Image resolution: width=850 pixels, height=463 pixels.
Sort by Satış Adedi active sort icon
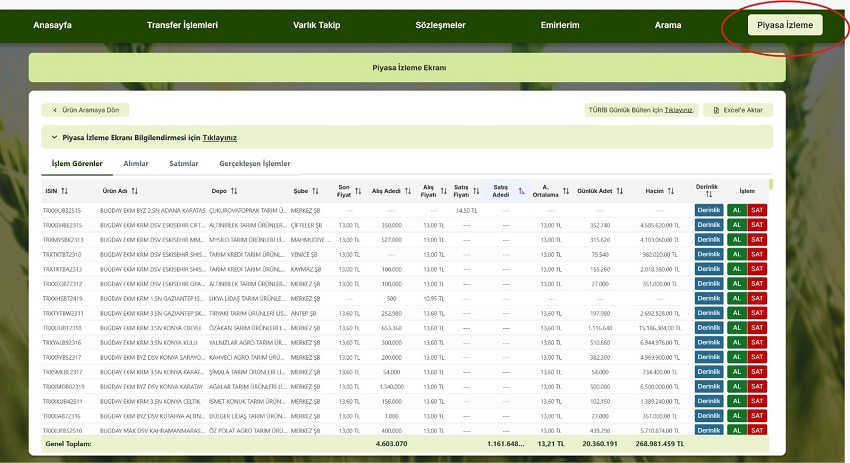click(521, 190)
